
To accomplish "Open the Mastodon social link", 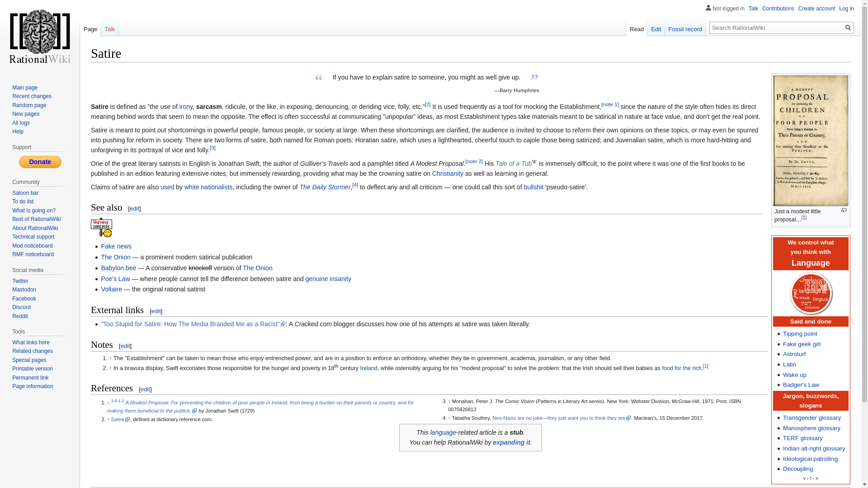I will pyautogui.click(x=24, y=290).
